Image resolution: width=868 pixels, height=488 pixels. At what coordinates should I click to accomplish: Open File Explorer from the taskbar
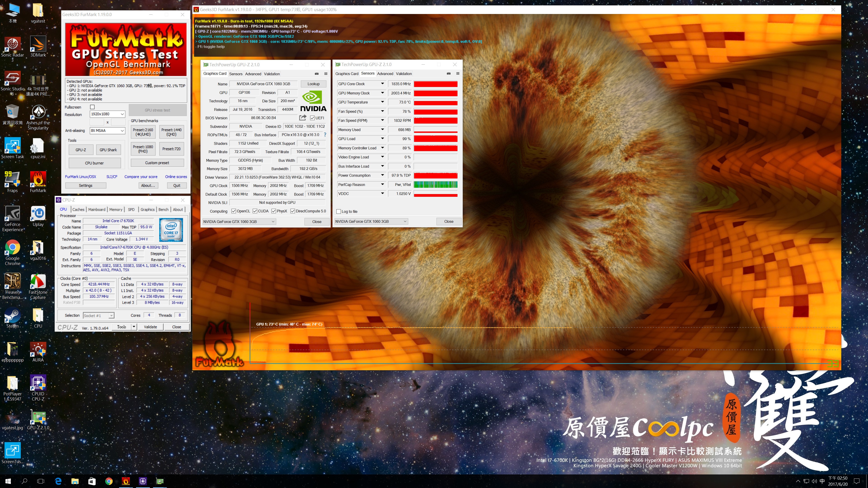(75, 481)
